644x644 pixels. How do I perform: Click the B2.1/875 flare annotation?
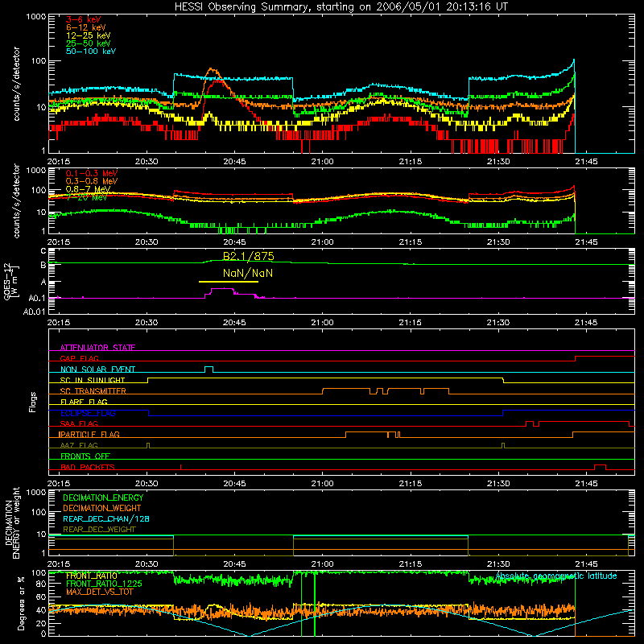pyautogui.click(x=249, y=256)
